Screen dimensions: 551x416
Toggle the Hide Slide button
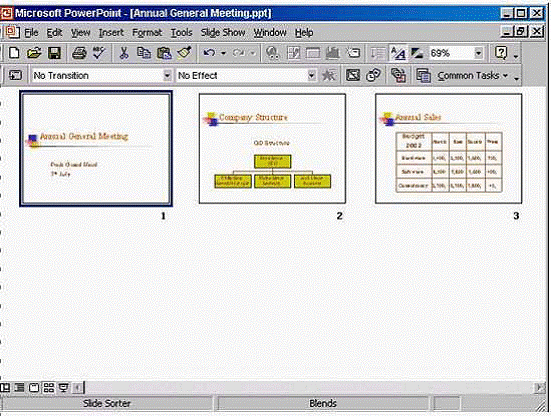tap(352, 75)
